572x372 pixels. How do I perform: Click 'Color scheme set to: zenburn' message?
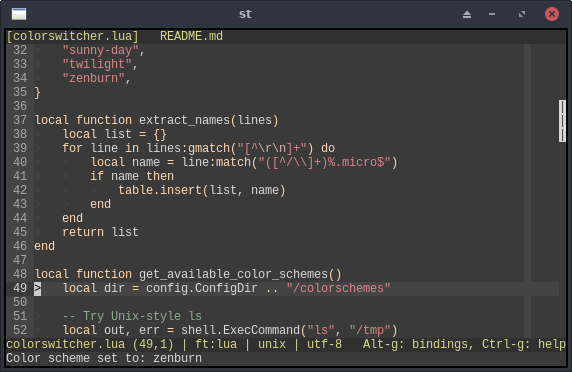104,358
